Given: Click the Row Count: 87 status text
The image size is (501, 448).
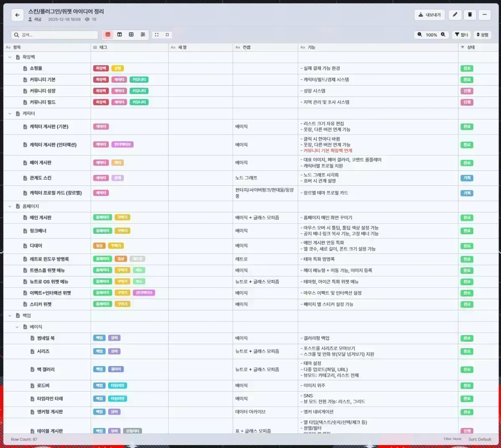Looking at the screenshot, I should (x=24, y=439).
